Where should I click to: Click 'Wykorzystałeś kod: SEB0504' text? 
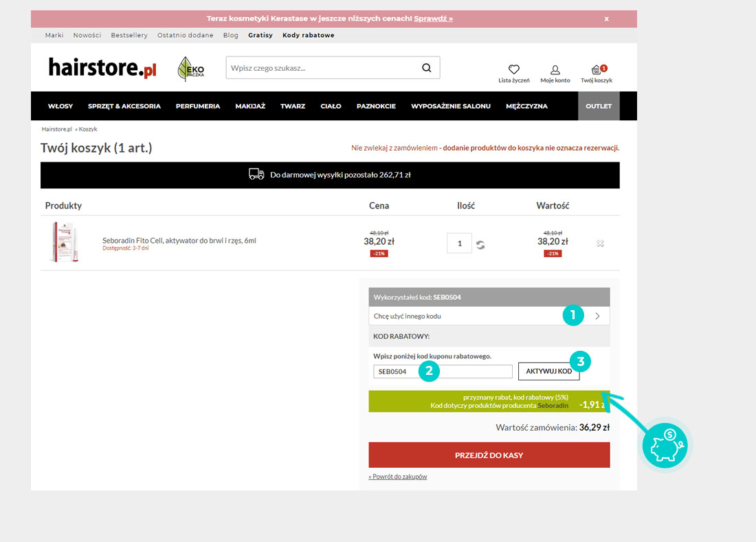click(x=417, y=297)
